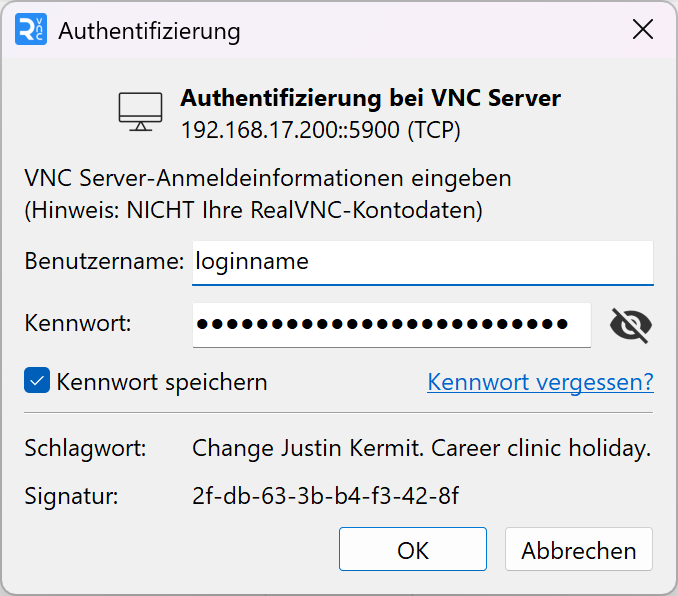Click the 'Benutzername:' label

[x=104, y=262]
